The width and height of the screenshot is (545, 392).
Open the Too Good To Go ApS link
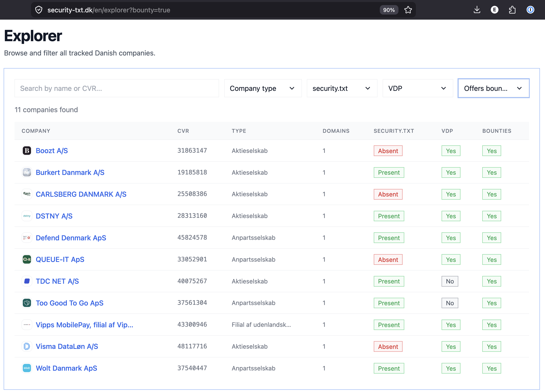(x=70, y=303)
